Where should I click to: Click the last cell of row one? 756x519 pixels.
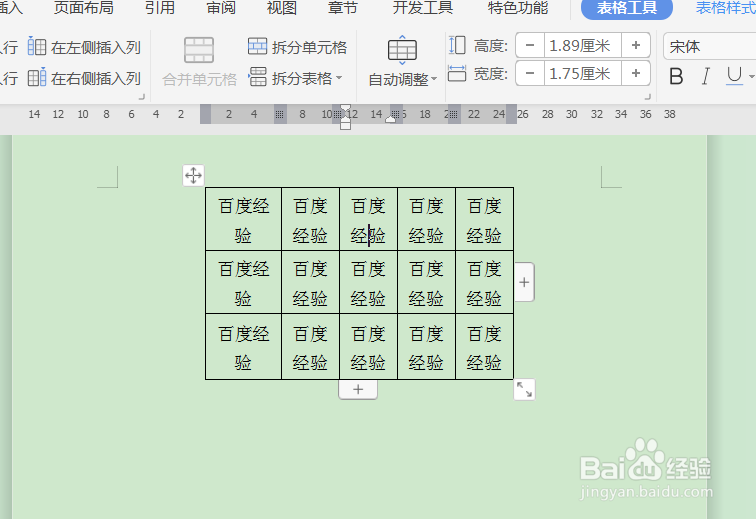click(x=484, y=219)
